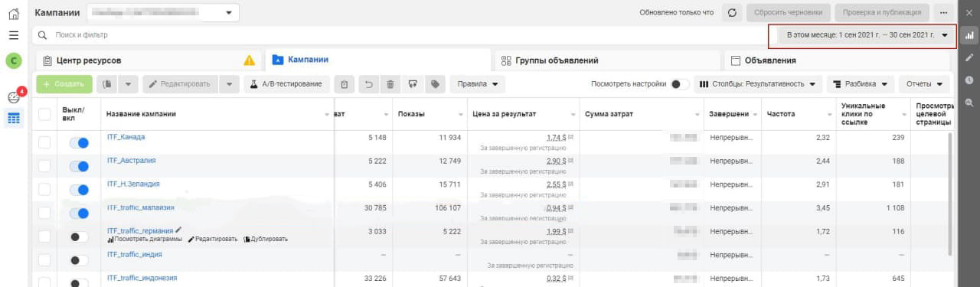Click the Сбросить черновики button
The height and width of the screenshot is (287, 980).
point(788,12)
